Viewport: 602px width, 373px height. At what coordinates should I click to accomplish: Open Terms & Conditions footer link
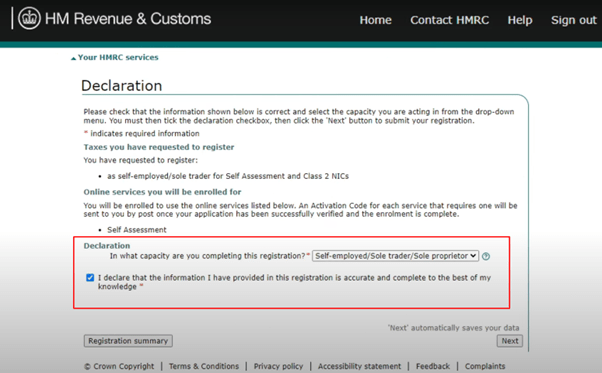click(x=204, y=366)
